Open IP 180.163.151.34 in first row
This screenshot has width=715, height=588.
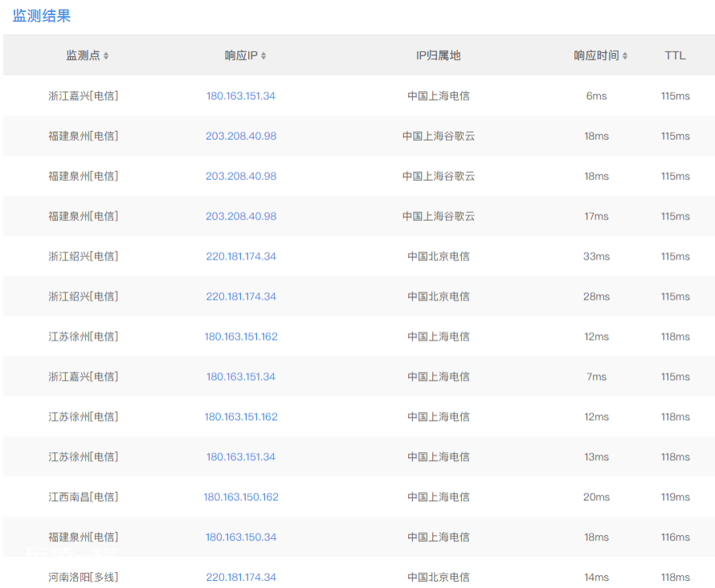click(x=241, y=96)
